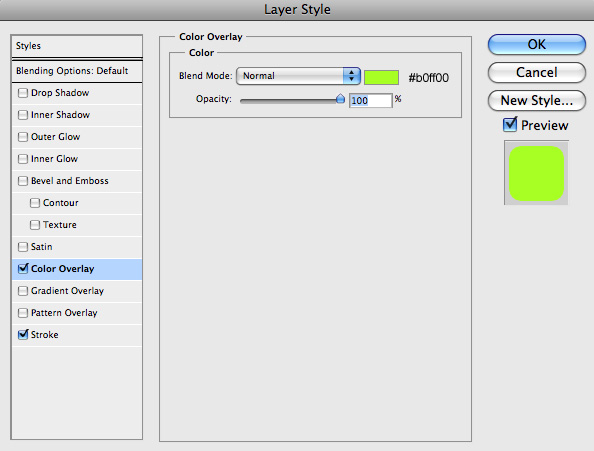Select the Pattern Overlay label row

(x=77, y=313)
